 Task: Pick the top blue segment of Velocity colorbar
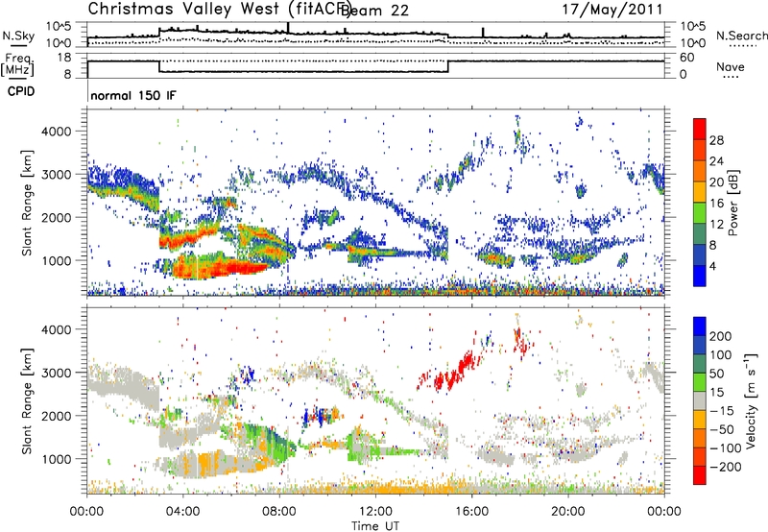click(700, 326)
